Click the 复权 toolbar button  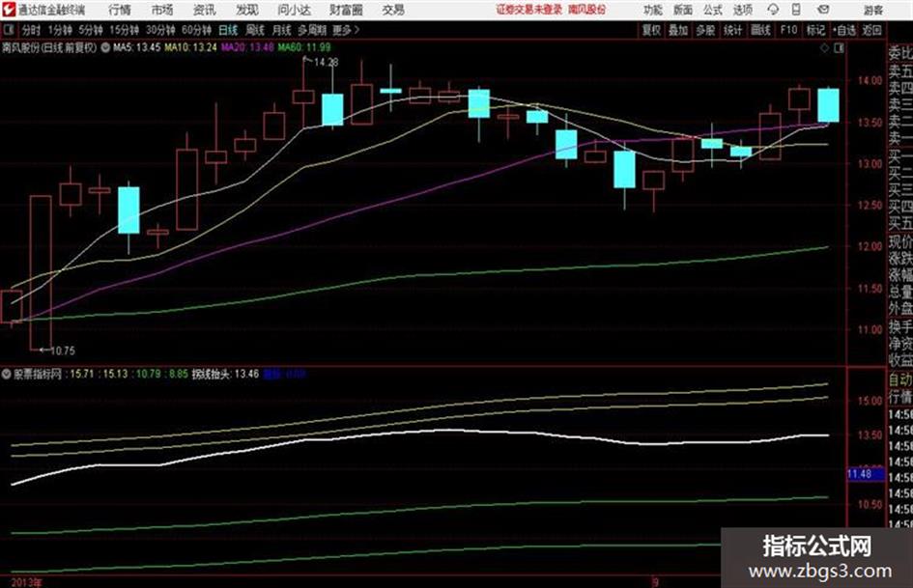[651, 30]
